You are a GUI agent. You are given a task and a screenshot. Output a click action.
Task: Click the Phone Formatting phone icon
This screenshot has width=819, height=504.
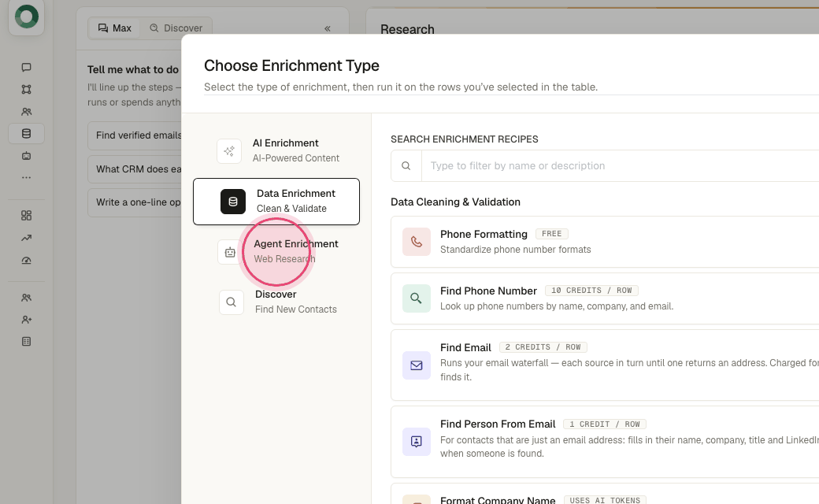(x=417, y=242)
